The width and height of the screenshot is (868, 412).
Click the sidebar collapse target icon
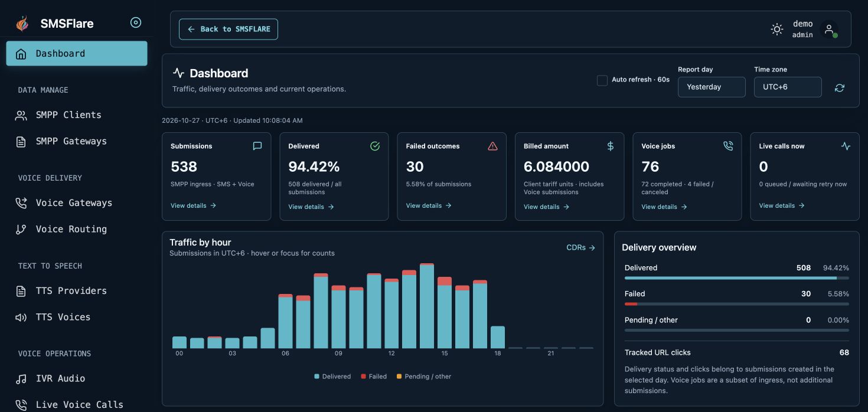pyautogui.click(x=136, y=22)
